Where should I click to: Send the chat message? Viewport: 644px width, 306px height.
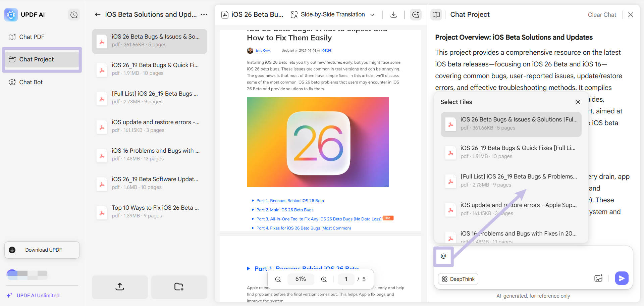pyautogui.click(x=622, y=278)
